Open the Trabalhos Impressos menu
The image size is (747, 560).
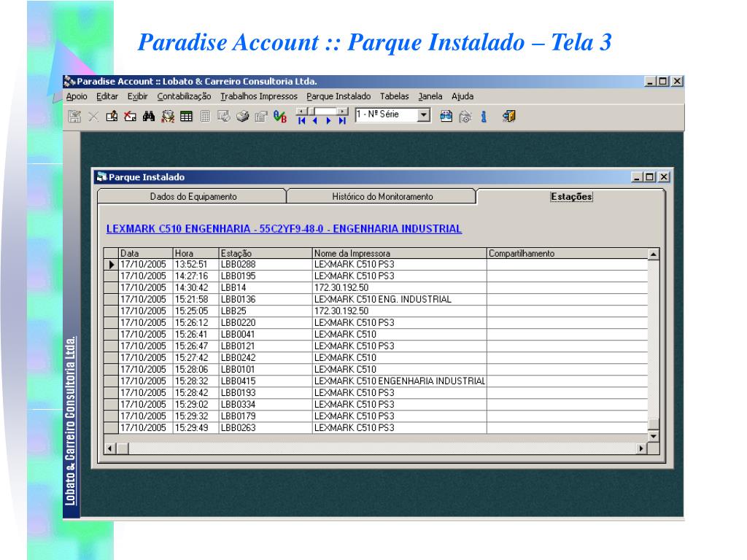click(259, 96)
